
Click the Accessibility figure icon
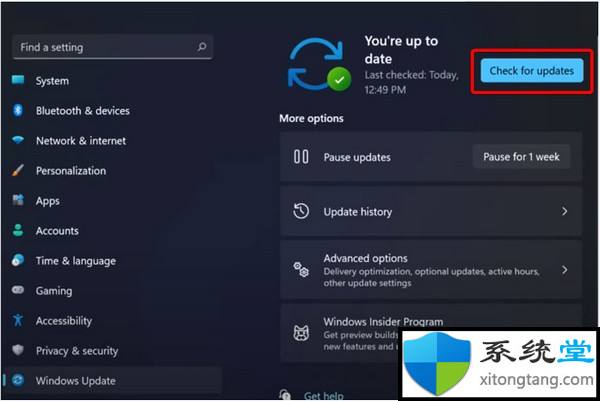18,320
